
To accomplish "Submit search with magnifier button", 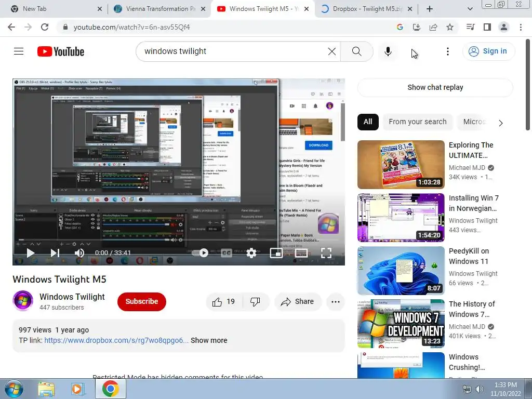I will (356, 51).
